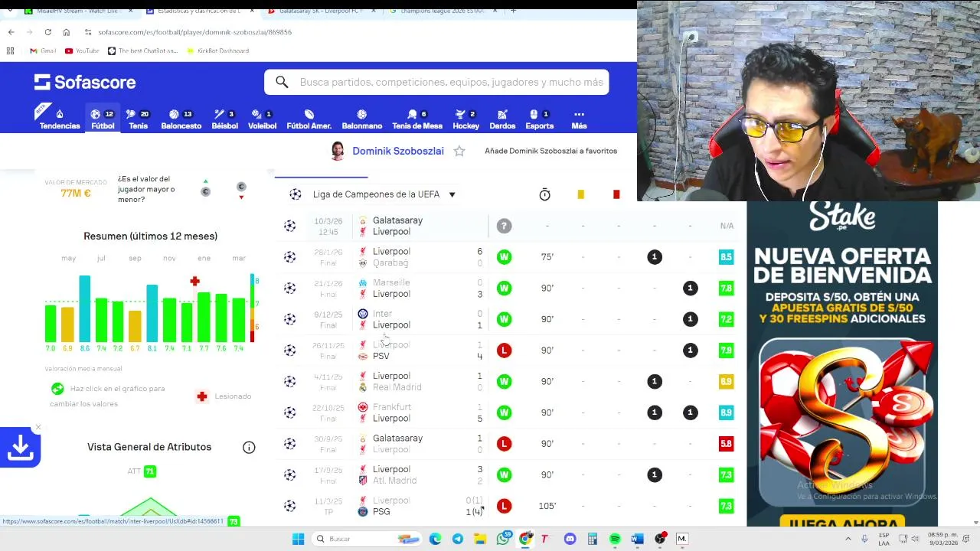Open the Fútbol Amer. section
Viewport: 980px width, 551px height.
(309, 119)
